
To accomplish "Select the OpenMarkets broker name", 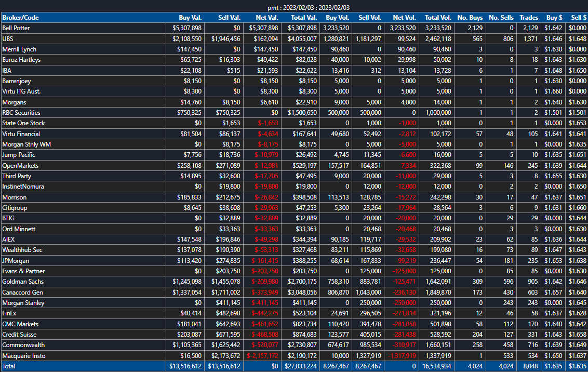I will [20, 165].
